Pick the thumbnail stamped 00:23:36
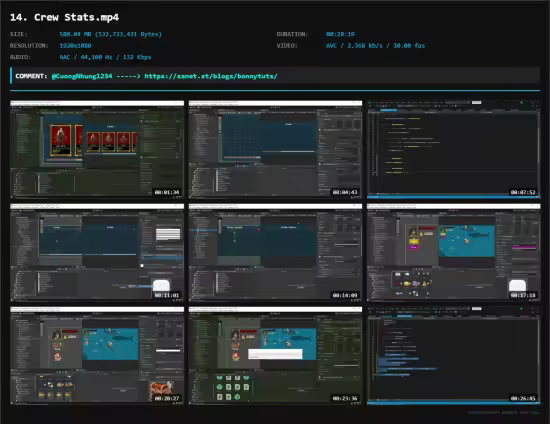This screenshot has height=424, width=550. tap(275, 355)
